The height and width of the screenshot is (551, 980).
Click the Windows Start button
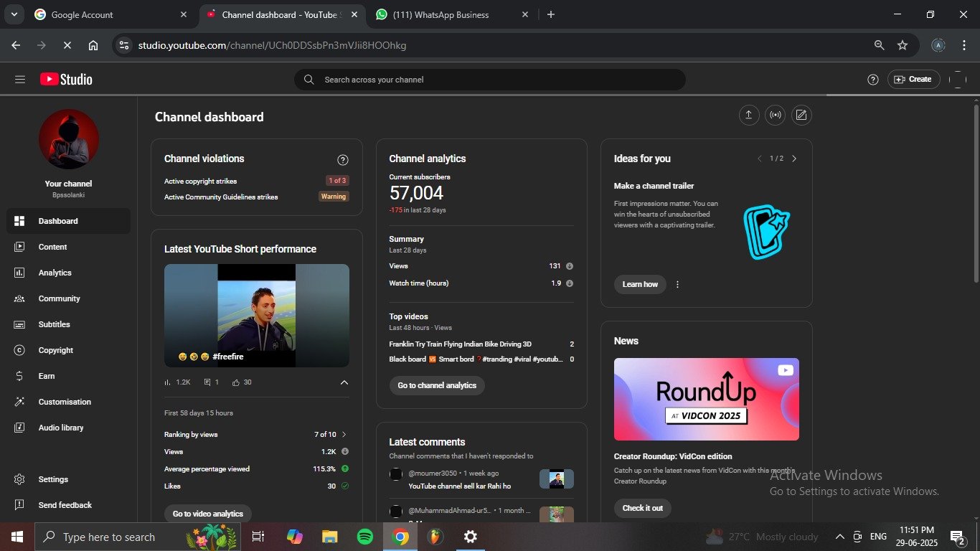(17, 537)
